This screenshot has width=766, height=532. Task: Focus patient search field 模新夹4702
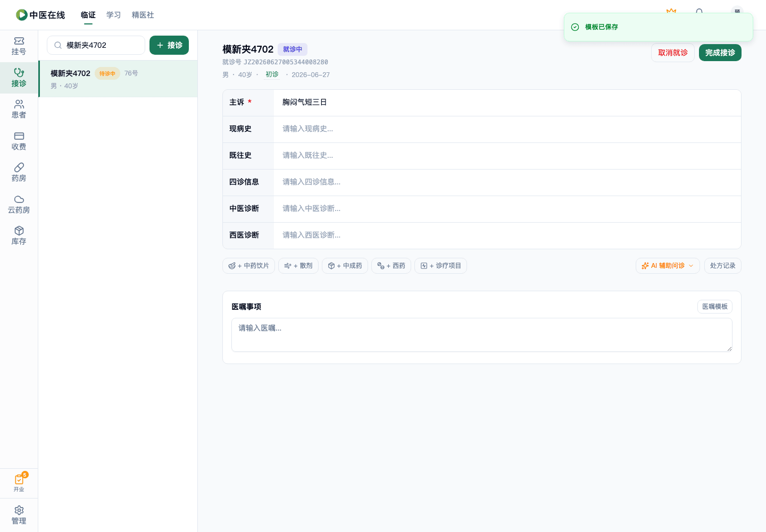click(x=96, y=45)
